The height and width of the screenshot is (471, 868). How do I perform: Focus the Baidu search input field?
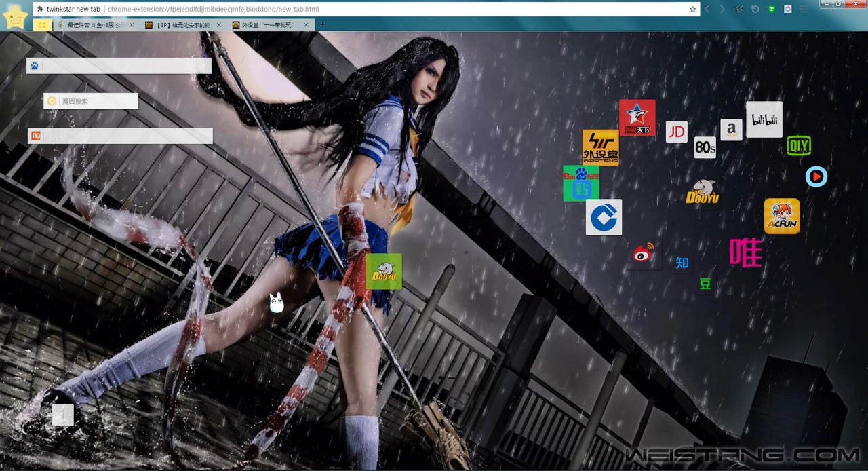point(119,66)
